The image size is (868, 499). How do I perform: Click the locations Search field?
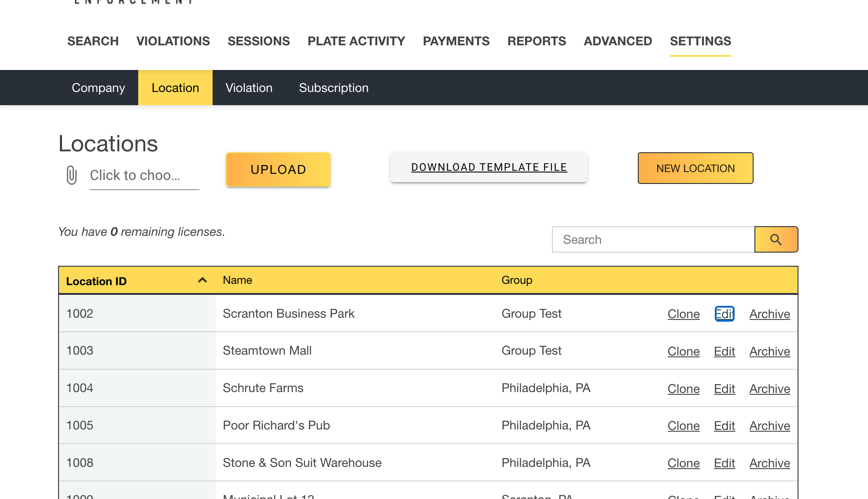[653, 239]
